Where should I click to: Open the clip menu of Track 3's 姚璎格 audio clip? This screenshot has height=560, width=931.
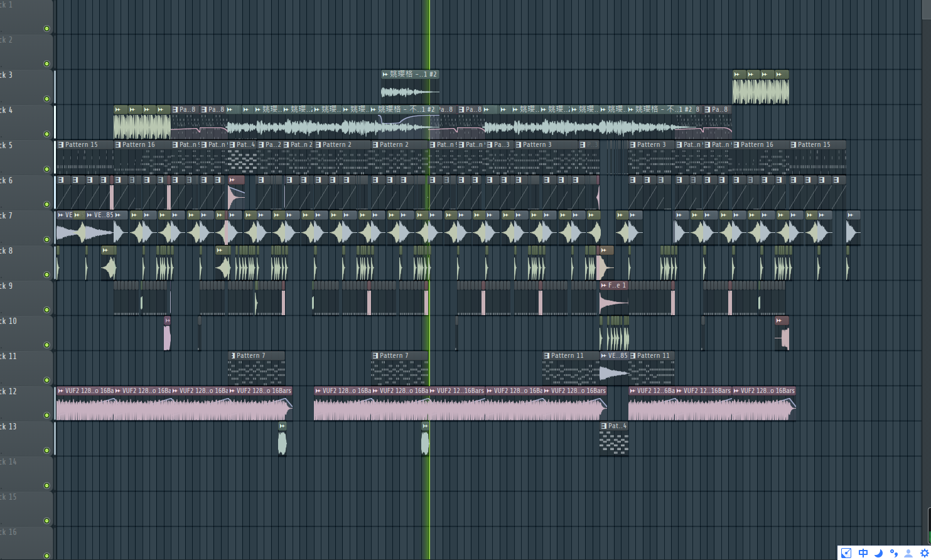point(385,74)
